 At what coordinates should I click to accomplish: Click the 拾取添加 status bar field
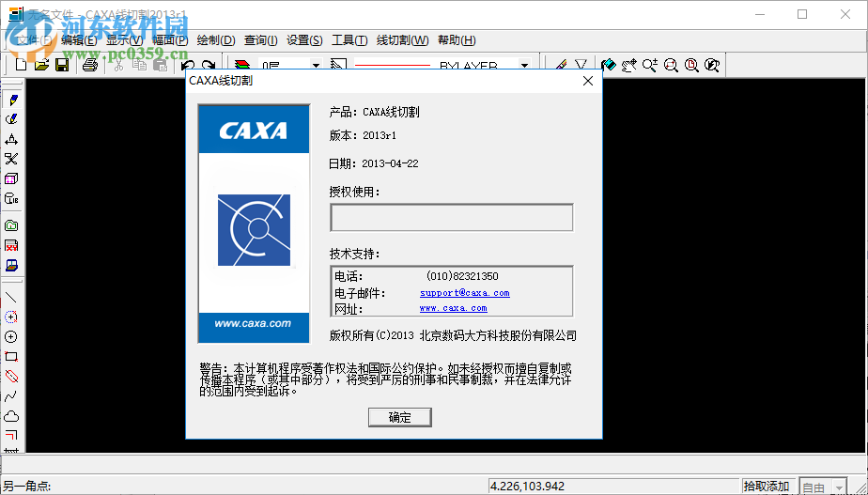(x=767, y=487)
